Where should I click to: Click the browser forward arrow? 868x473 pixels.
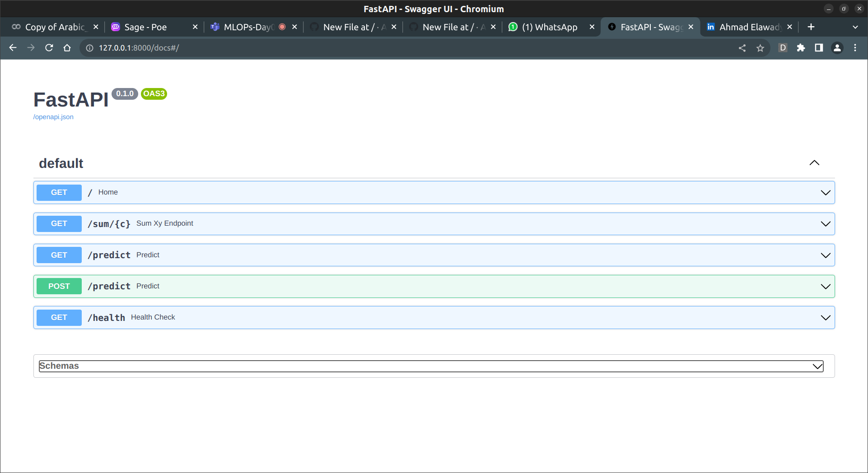(x=31, y=48)
